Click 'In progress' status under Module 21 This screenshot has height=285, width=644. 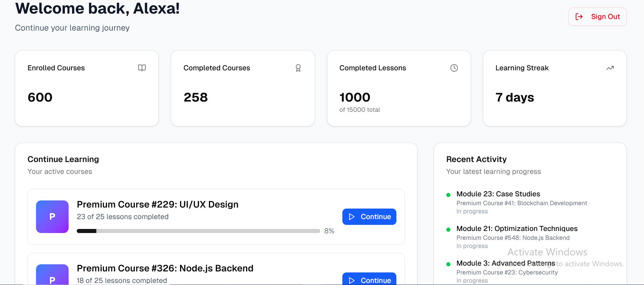(x=472, y=246)
